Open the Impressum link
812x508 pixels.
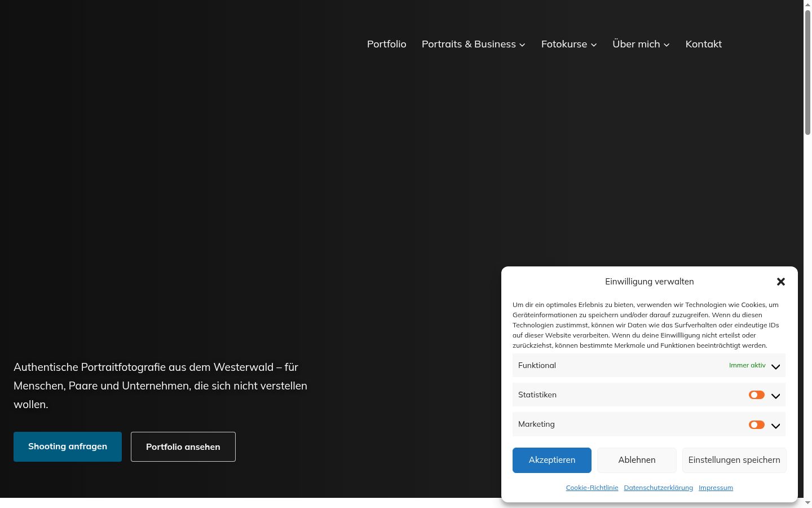click(x=716, y=488)
